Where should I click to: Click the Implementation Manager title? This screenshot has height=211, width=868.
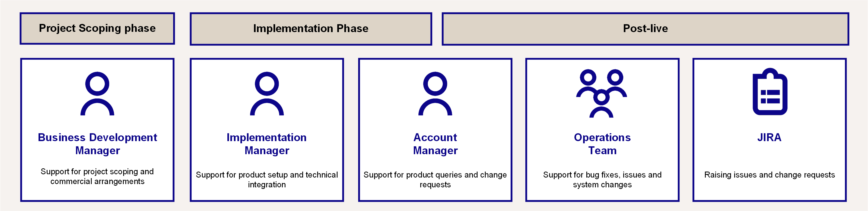[266, 144]
